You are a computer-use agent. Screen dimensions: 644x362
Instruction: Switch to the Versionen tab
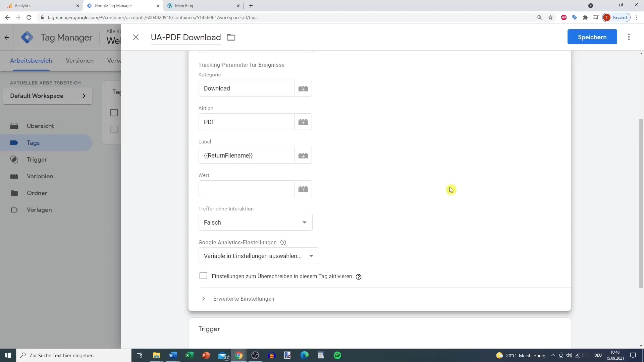click(79, 61)
